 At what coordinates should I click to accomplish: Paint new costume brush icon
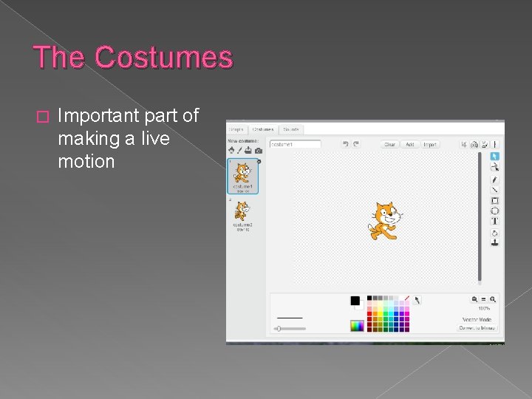coord(239,150)
